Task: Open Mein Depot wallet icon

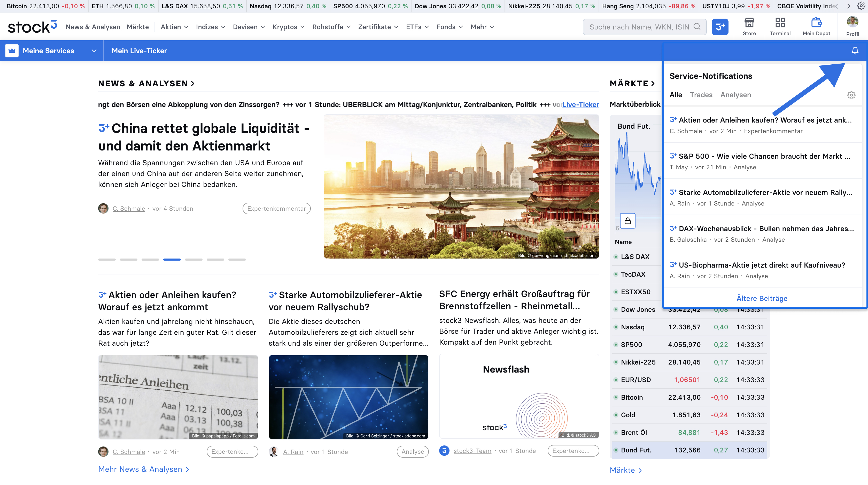Action: [816, 27]
